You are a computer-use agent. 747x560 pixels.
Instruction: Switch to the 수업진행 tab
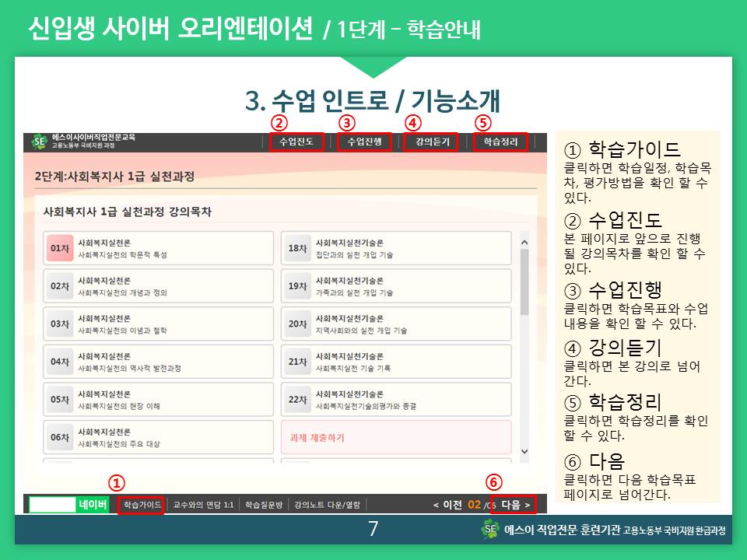(x=364, y=142)
